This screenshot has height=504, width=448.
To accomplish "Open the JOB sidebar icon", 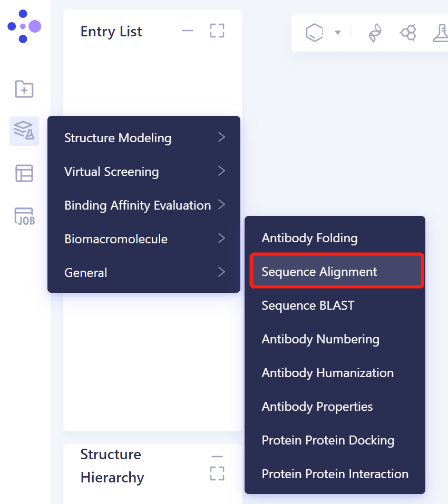I will click(24, 216).
